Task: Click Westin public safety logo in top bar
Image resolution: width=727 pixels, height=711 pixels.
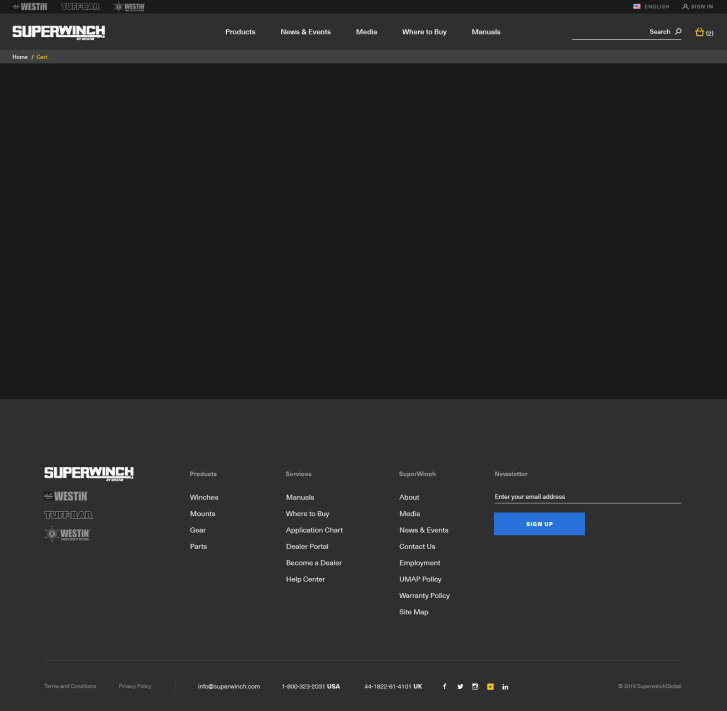Action: pyautogui.click(x=129, y=6)
